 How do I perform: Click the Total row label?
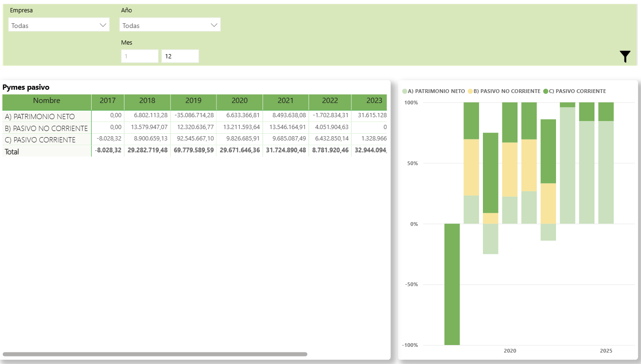[12, 151]
